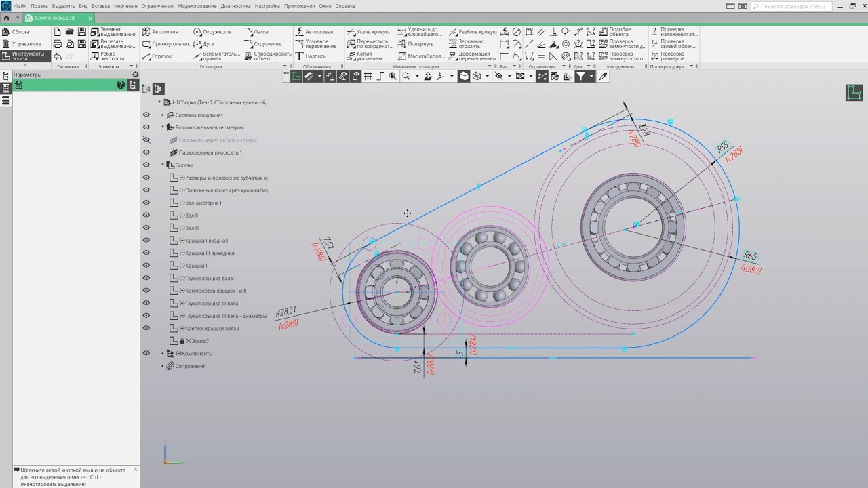The image size is (868, 488).
Task: Undo the last action
Action: [58, 56]
